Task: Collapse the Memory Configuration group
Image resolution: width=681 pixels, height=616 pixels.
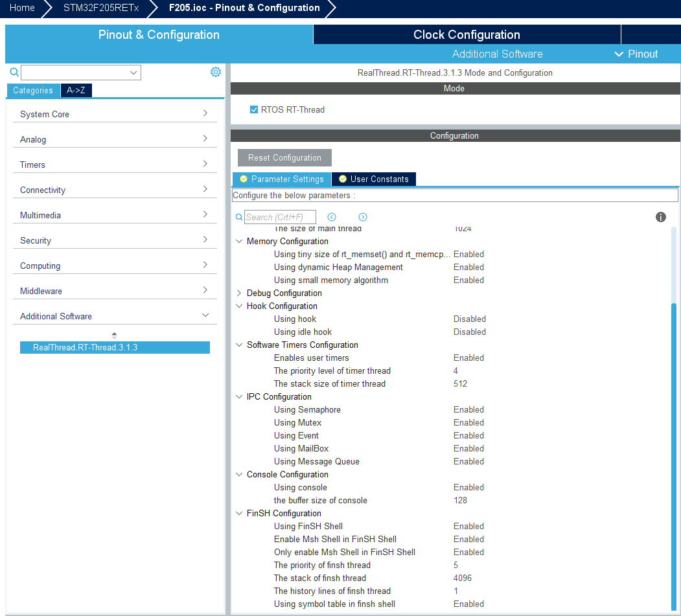Action: click(239, 242)
